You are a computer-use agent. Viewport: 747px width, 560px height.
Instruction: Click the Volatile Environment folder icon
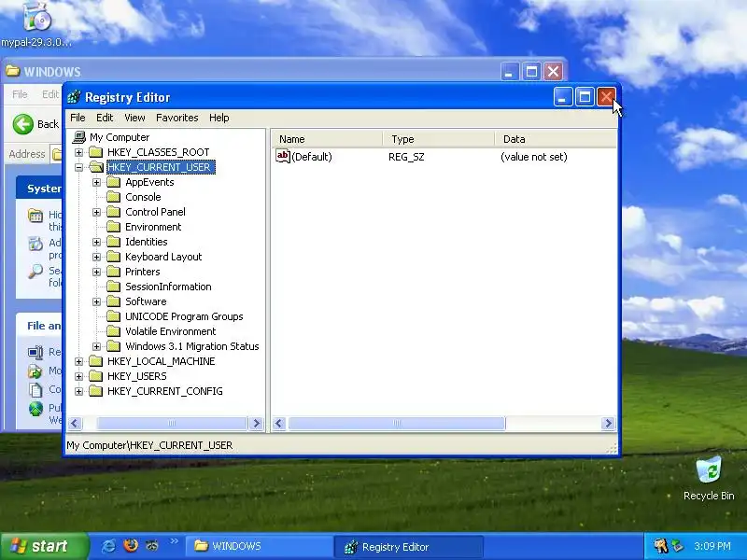click(x=113, y=331)
